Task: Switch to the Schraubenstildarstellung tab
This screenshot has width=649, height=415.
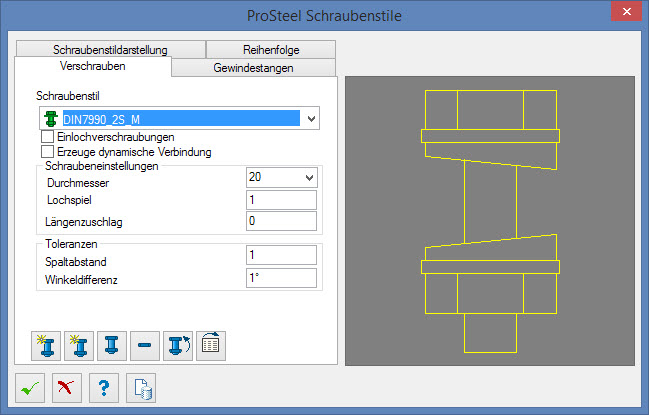Action: 111,50
